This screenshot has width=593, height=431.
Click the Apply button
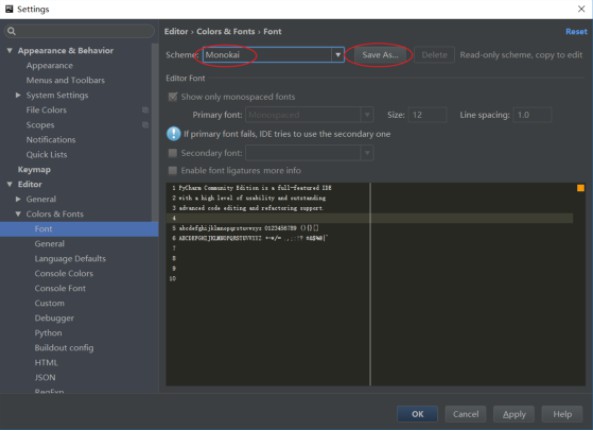514,414
